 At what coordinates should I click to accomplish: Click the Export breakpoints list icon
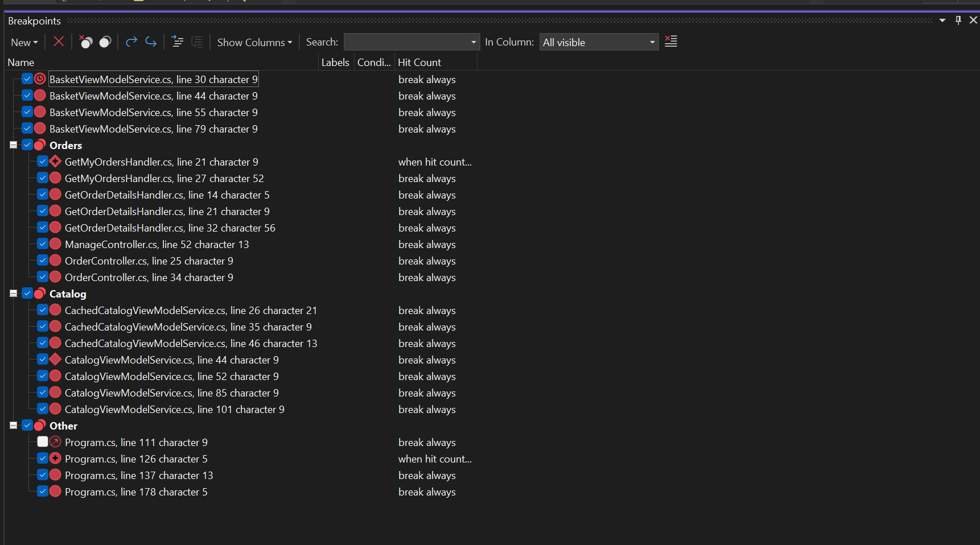click(x=177, y=42)
